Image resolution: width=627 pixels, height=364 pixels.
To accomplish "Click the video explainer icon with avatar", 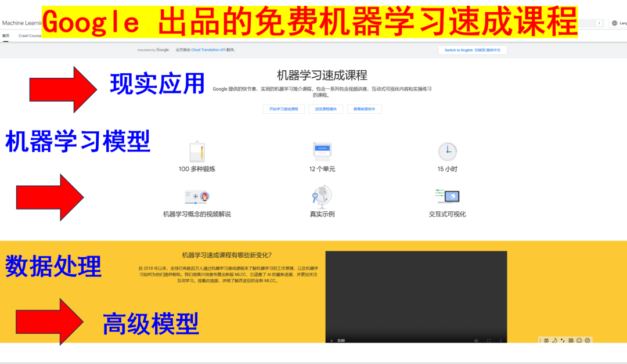I will tap(197, 197).
